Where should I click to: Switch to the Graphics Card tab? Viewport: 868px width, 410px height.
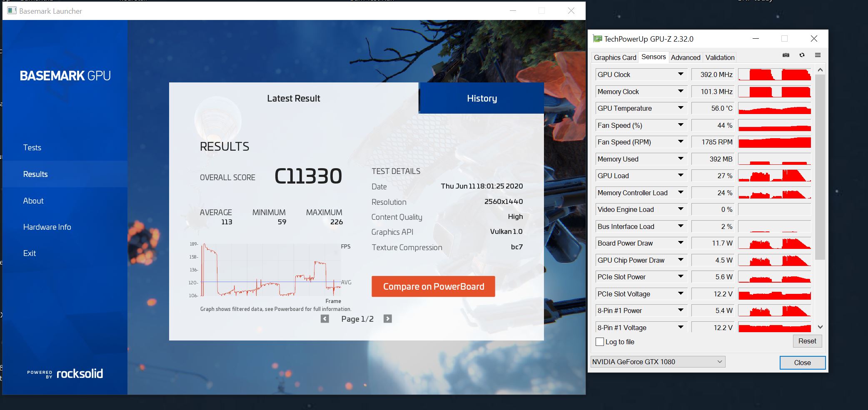coord(615,57)
